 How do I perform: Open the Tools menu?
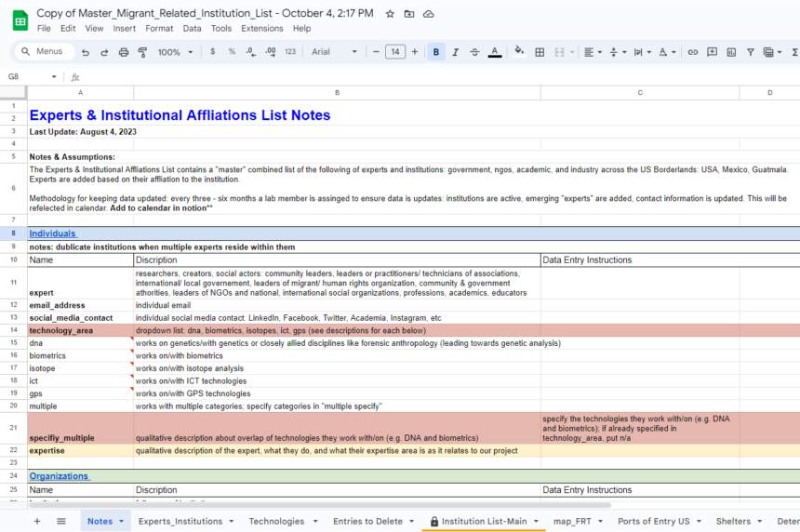[221, 29]
